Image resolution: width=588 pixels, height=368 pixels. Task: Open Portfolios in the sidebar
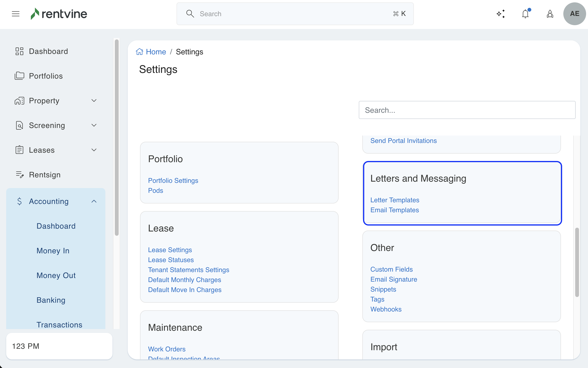pos(46,76)
